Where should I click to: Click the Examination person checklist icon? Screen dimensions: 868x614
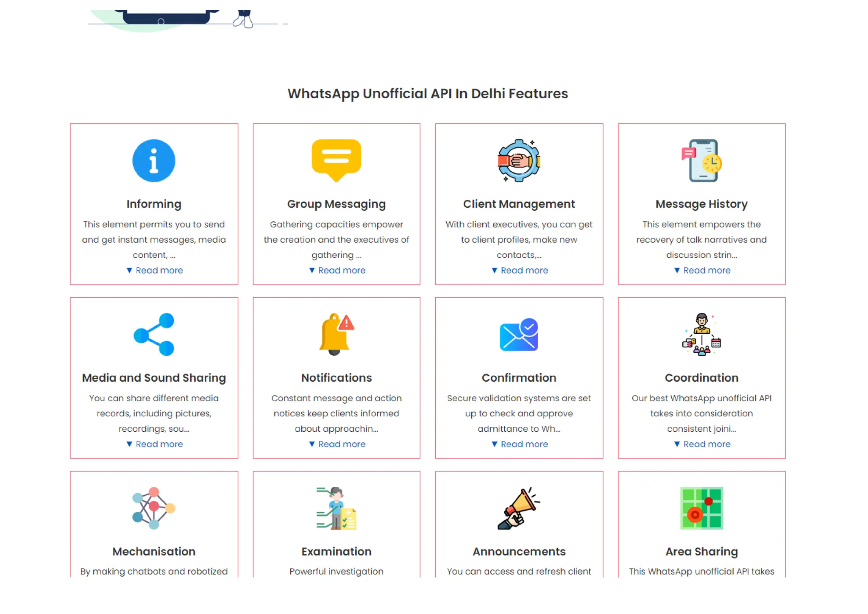[x=336, y=508]
